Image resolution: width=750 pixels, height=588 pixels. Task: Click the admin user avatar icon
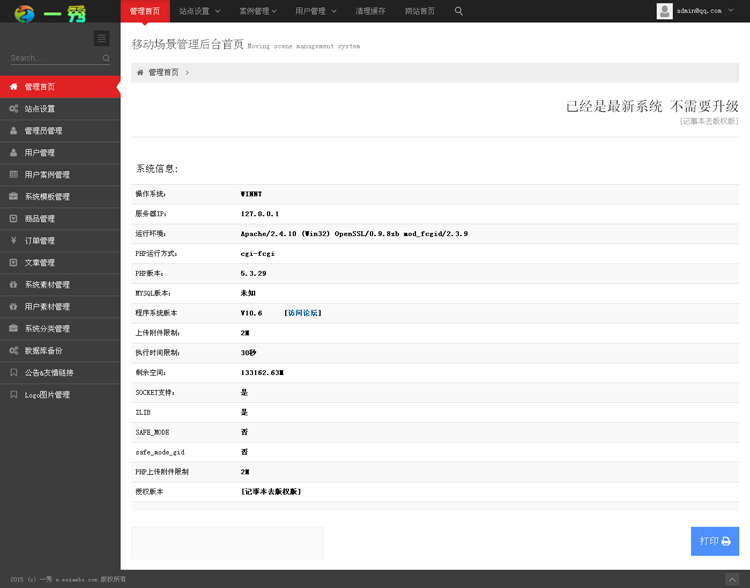(664, 11)
